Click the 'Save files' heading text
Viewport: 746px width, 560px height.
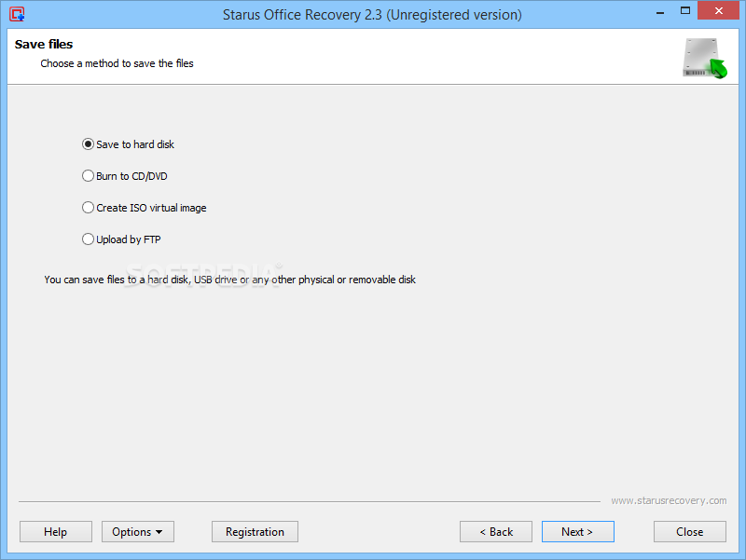click(44, 44)
